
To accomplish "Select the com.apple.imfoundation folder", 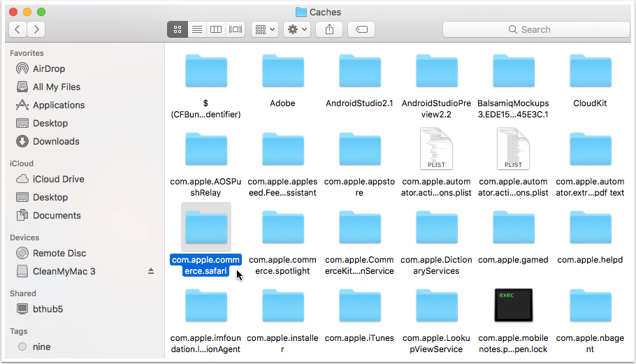I will pos(205,305).
